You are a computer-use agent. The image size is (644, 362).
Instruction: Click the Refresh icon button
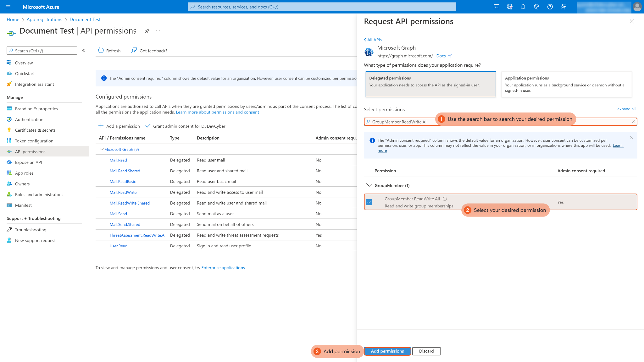tap(101, 51)
